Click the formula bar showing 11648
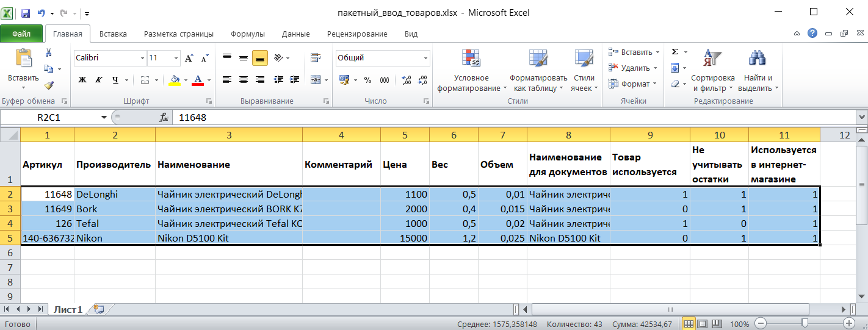Image resolution: width=868 pixels, height=330 pixels. coord(515,117)
